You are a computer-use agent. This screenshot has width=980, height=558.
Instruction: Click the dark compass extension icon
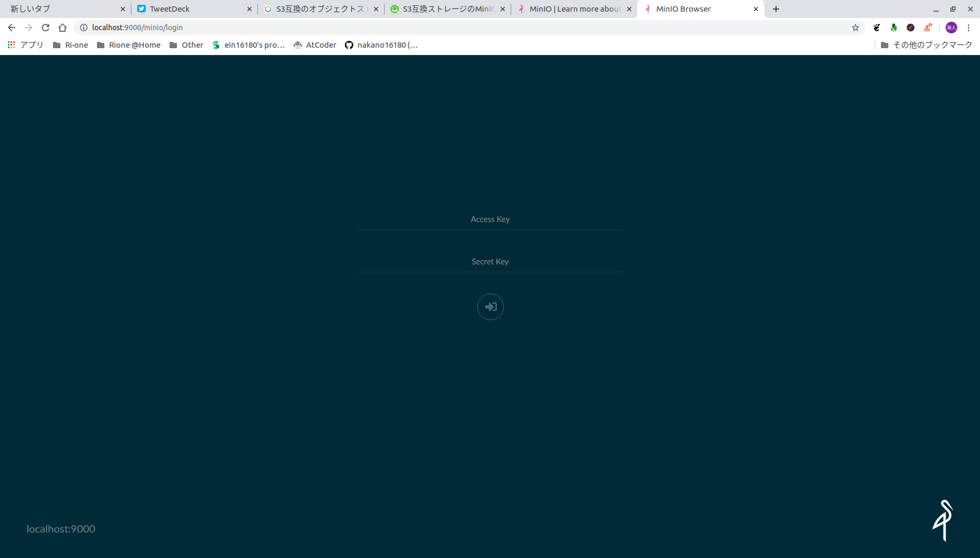[x=911, y=27]
